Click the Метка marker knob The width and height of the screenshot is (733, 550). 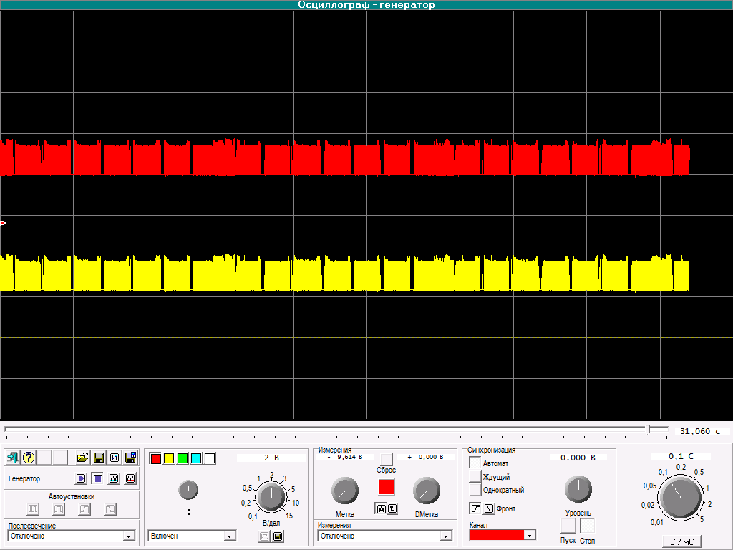(x=345, y=491)
